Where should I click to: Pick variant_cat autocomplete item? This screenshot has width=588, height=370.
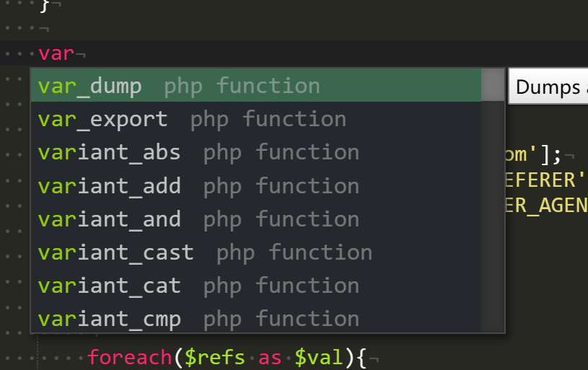(255, 286)
